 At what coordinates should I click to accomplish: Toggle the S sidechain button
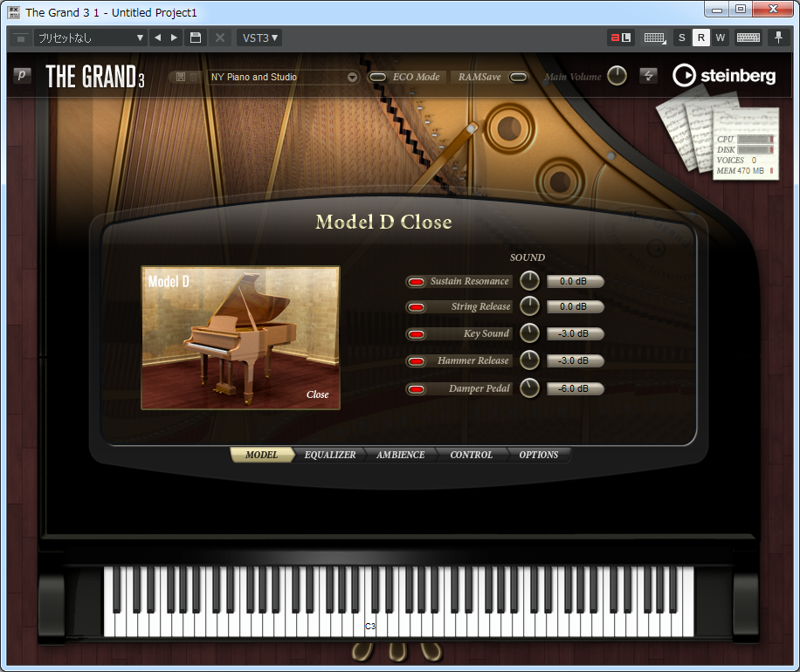(x=681, y=38)
